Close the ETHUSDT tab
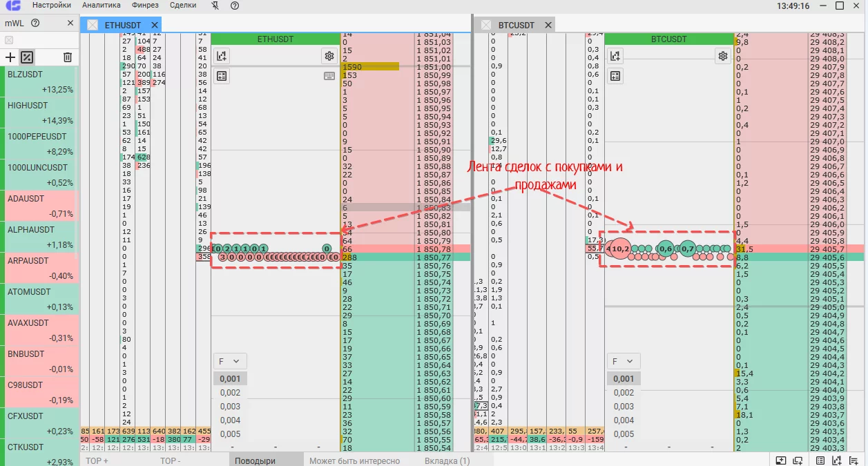The height and width of the screenshot is (466, 868). click(x=155, y=26)
